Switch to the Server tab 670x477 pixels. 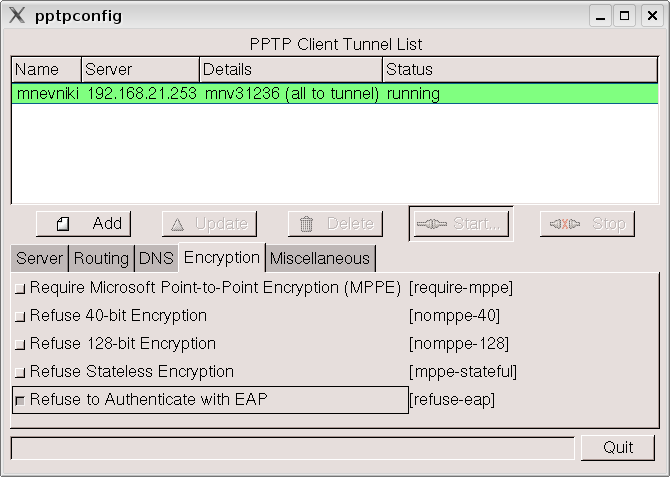point(40,258)
